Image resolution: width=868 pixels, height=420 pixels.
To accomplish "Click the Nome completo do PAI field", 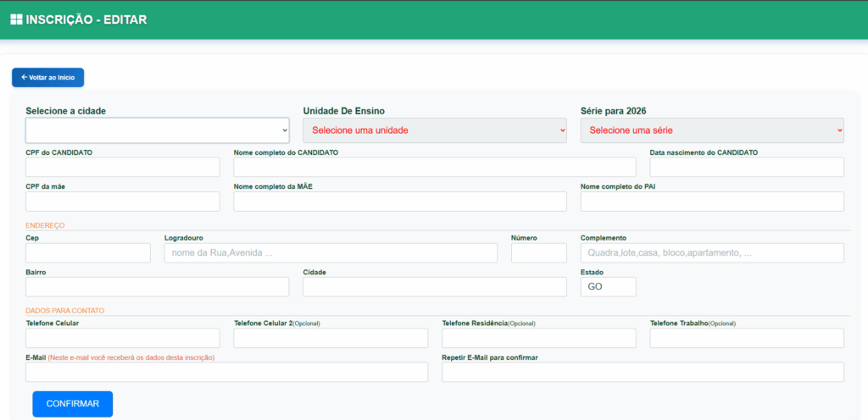I will [712, 202].
